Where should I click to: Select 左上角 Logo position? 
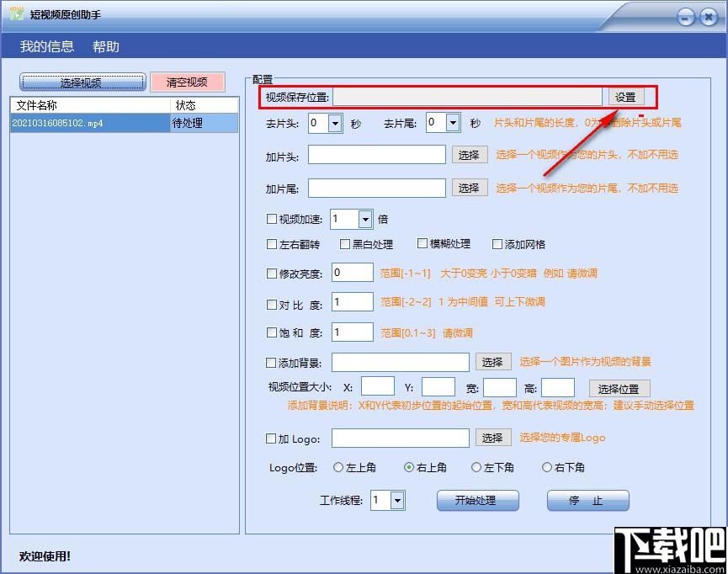coord(338,467)
